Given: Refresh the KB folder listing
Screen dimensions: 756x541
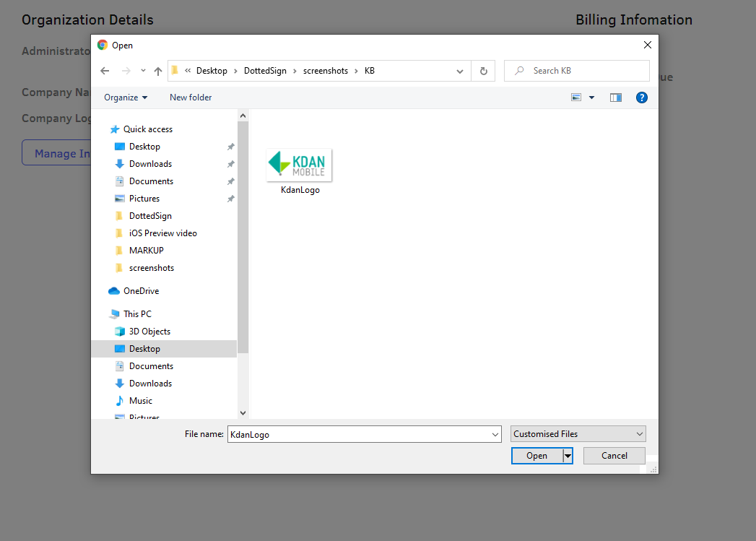Looking at the screenshot, I should (483, 71).
